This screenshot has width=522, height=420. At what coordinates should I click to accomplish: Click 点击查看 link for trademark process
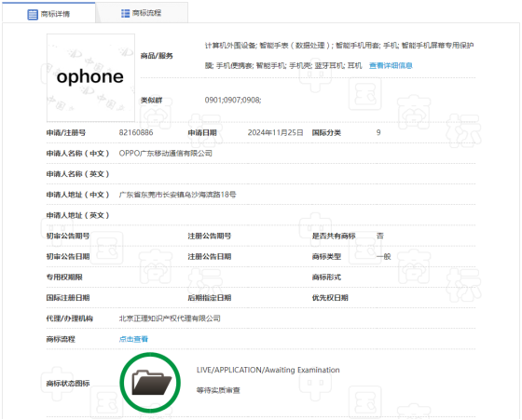point(133,339)
